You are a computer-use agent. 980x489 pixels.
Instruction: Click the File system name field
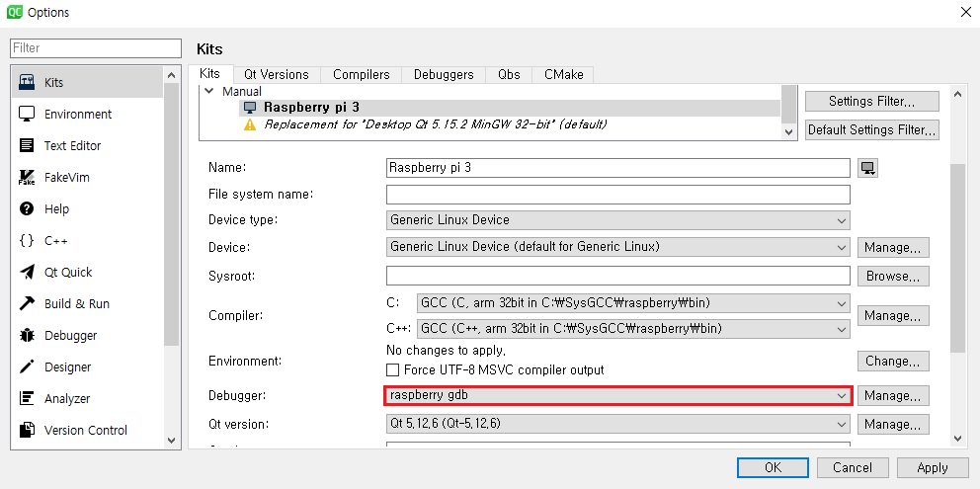(x=618, y=195)
